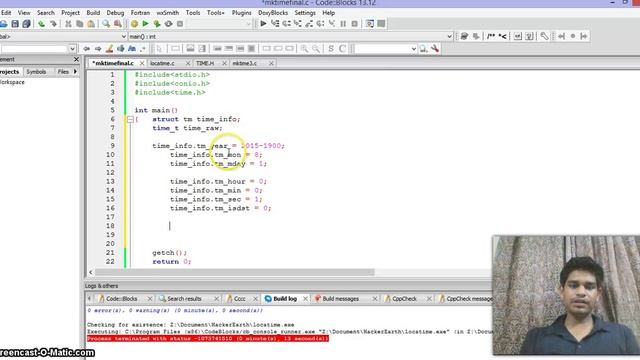This screenshot has width=640, height=360.
Task: Click the Step out debug icon
Action: tap(309, 24)
